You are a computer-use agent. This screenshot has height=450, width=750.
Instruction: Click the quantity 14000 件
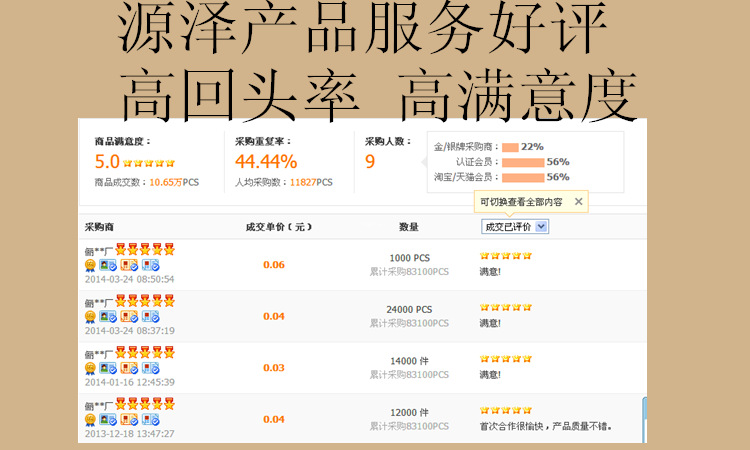click(x=409, y=361)
